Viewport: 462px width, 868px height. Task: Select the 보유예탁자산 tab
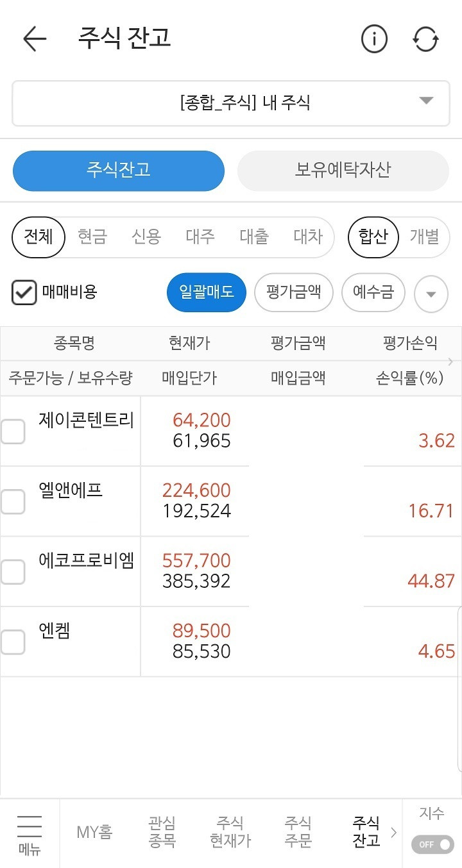tap(343, 171)
